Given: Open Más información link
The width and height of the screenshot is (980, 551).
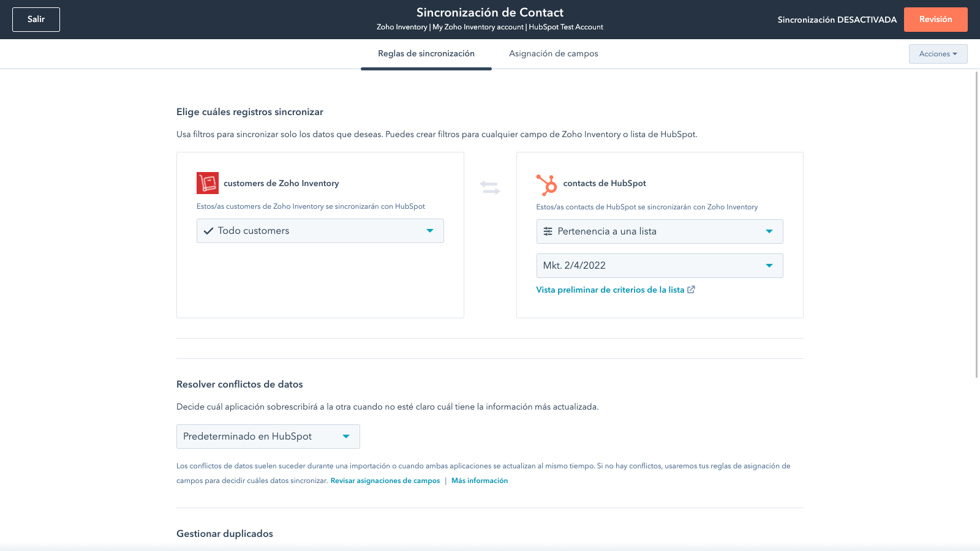Looking at the screenshot, I should tap(480, 481).
